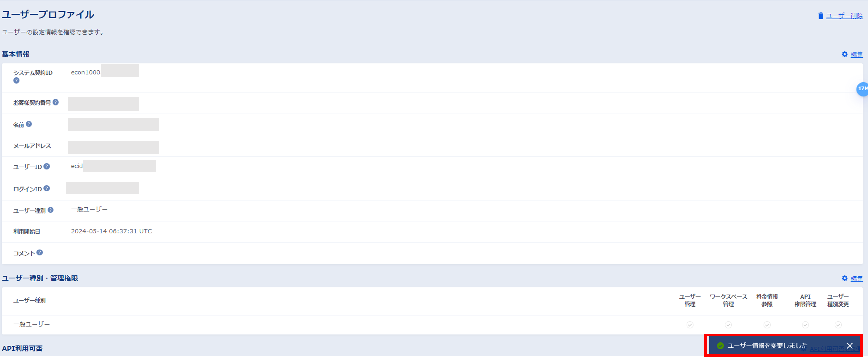Click the help icon next to コメント

40,253
